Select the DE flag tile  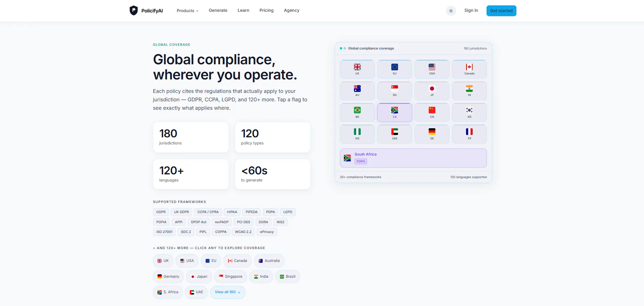432,134
